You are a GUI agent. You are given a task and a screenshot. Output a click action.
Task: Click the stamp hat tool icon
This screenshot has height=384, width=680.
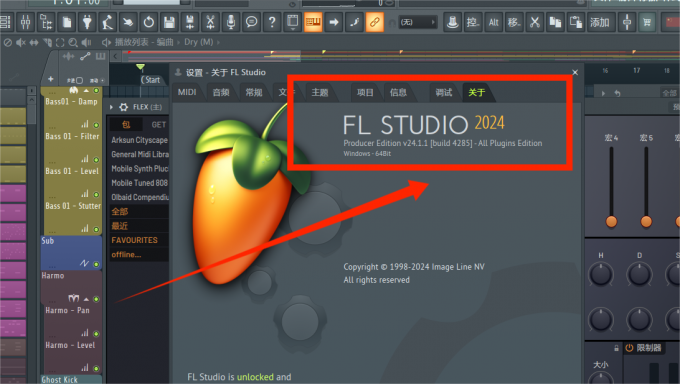(x=452, y=22)
